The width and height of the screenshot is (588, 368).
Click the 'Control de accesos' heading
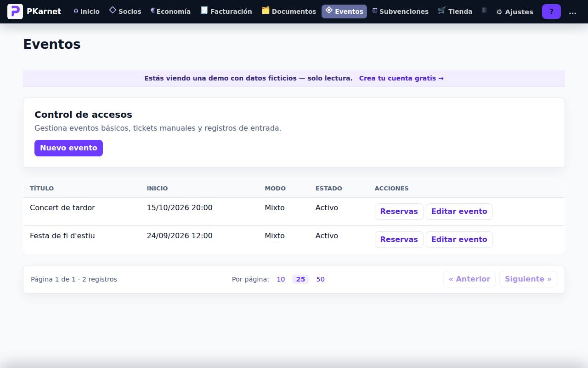point(83,115)
